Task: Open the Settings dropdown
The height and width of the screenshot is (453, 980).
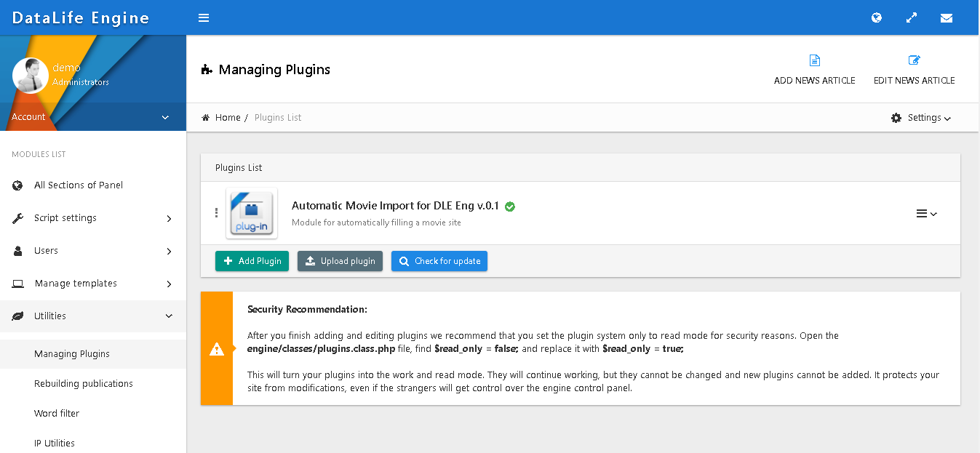Action: click(921, 118)
